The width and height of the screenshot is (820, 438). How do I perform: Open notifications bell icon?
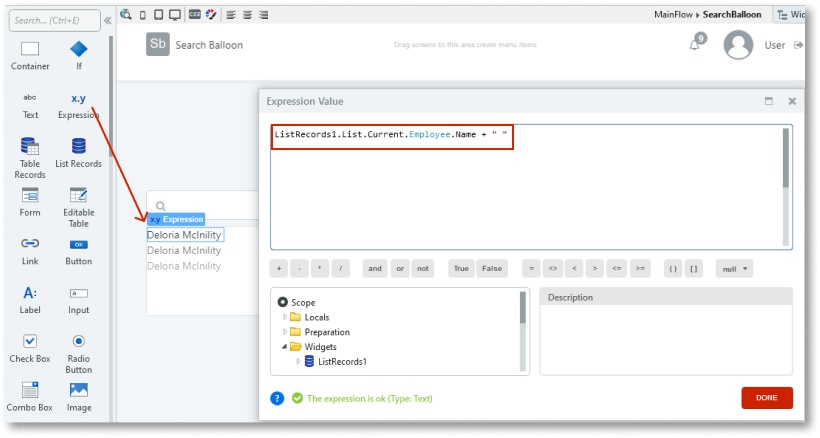pos(695,44)
